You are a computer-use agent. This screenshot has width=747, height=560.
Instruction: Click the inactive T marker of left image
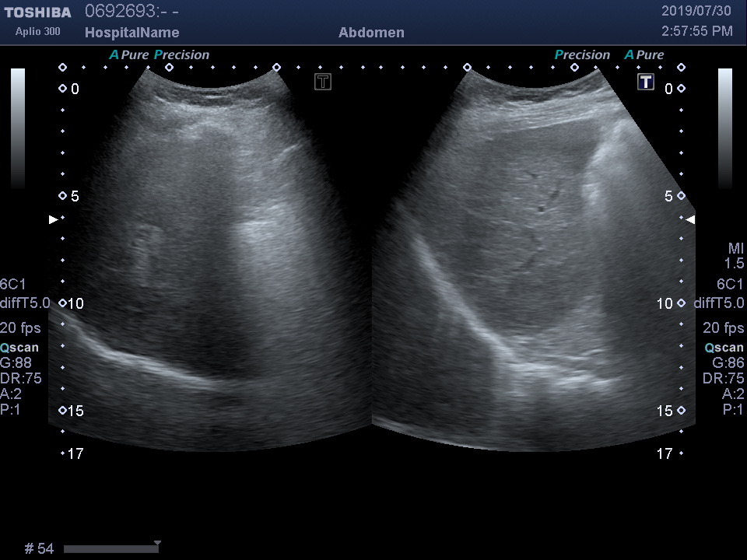322,82
